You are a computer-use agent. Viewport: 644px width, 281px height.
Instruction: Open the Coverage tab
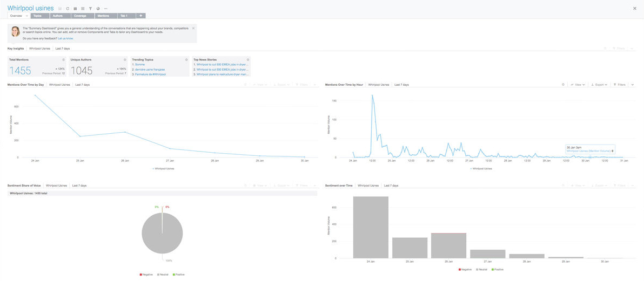coord(79,16)
